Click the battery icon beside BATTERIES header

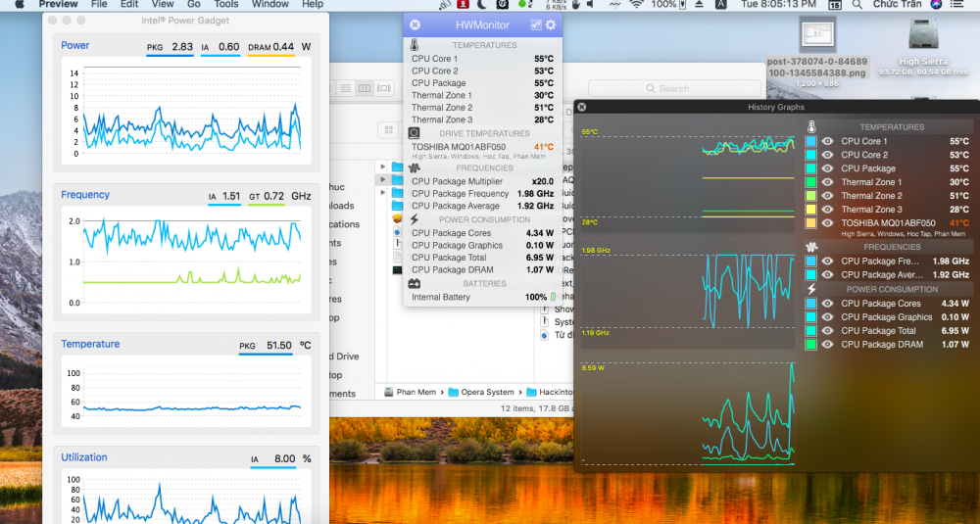pos(414,283)
